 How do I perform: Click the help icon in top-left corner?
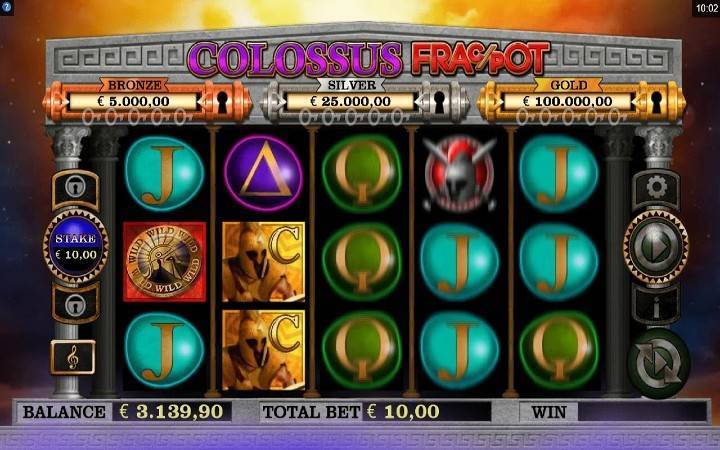point(6,7)
